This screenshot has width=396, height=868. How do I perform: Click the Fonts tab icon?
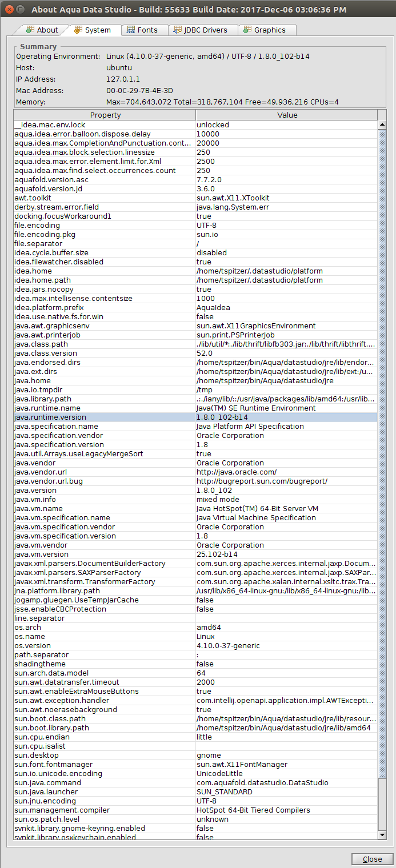(131, 30)
